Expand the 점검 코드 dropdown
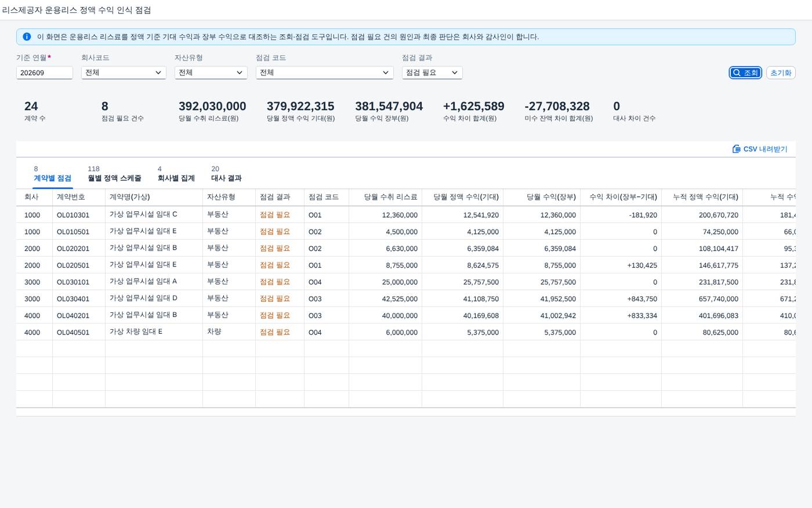Screen dimensions: 812x508 click(x=324, y=73)
